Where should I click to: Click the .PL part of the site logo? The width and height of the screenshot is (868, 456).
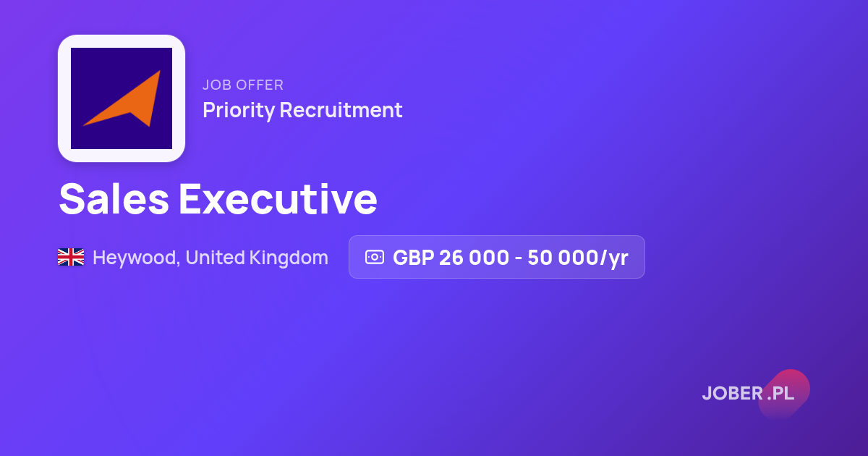click(x=781, y=394)
